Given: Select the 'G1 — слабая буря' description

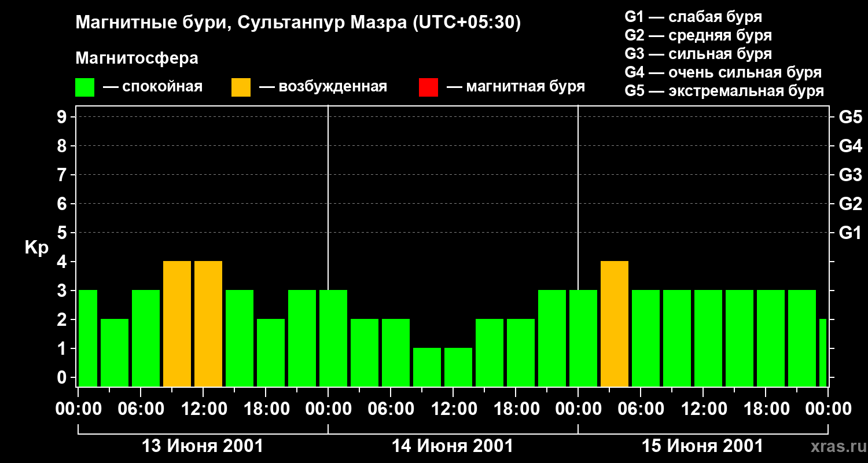Looking at the screenshot, I should (x=693, y=16).
